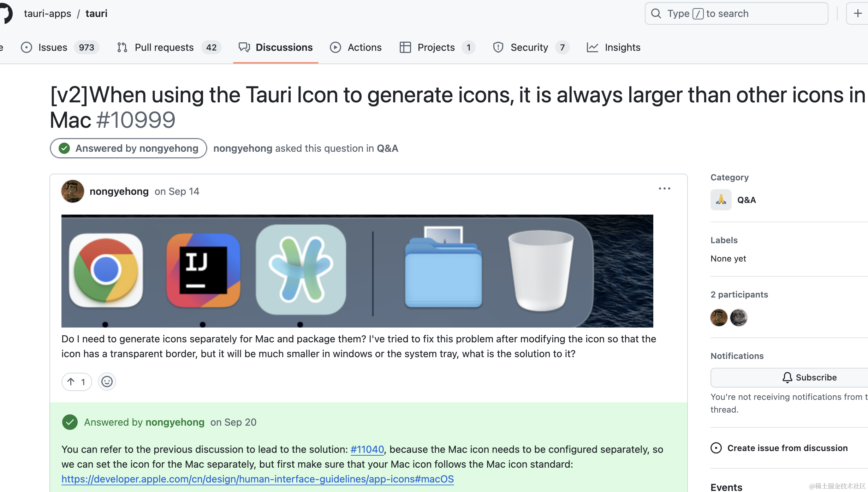Open linked discussion #11040

pyautogui.click(x=367, y=449)
